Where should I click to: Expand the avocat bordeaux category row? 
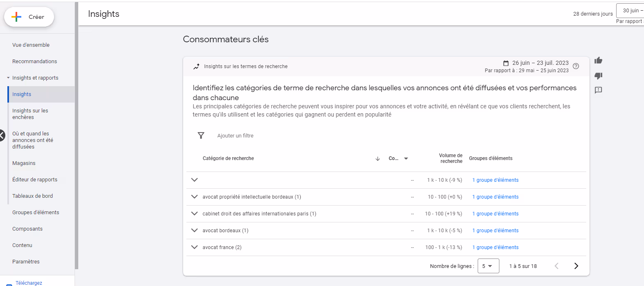(195, 231)
